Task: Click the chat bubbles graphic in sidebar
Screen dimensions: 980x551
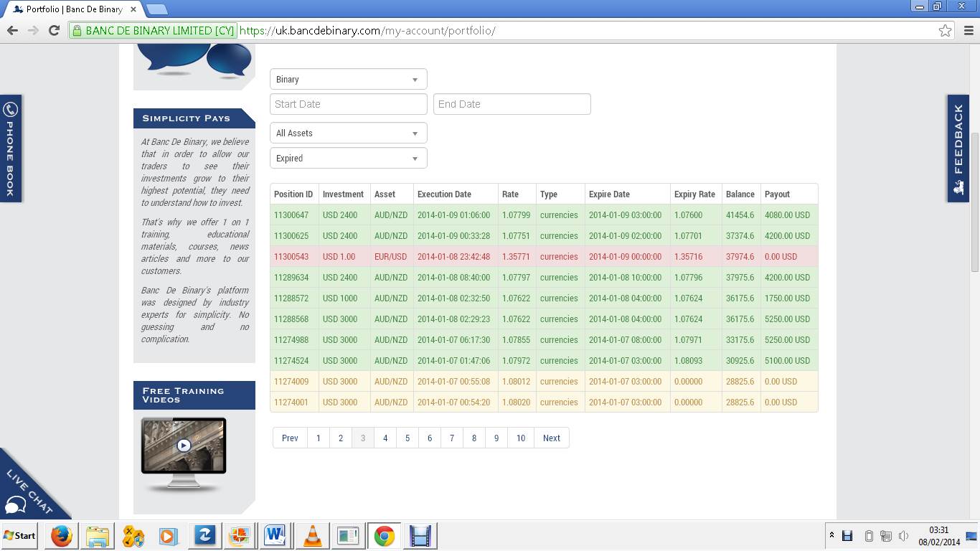Action: [194, 60]
